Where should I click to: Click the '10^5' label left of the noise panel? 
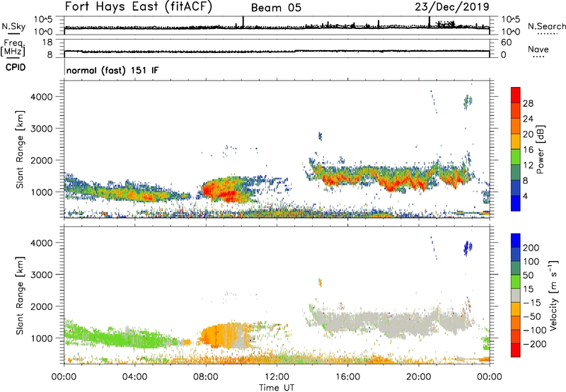[x=43, y=19]
